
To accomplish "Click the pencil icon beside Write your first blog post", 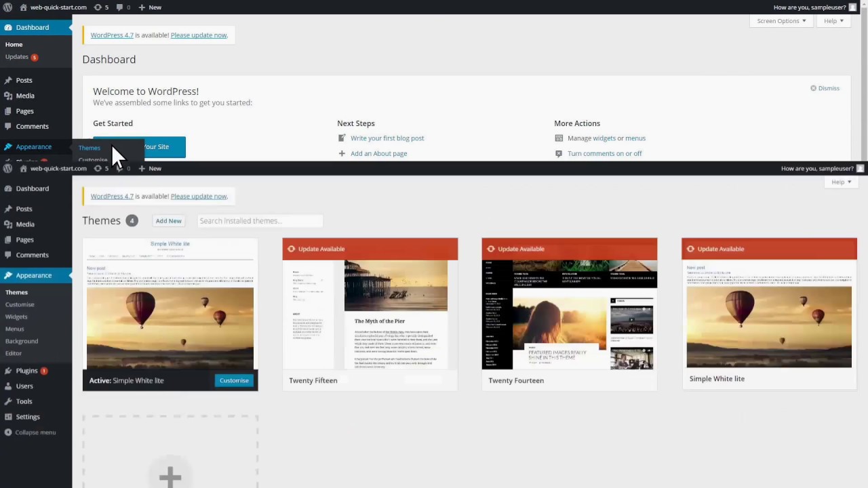I will (x=342, y=138).
